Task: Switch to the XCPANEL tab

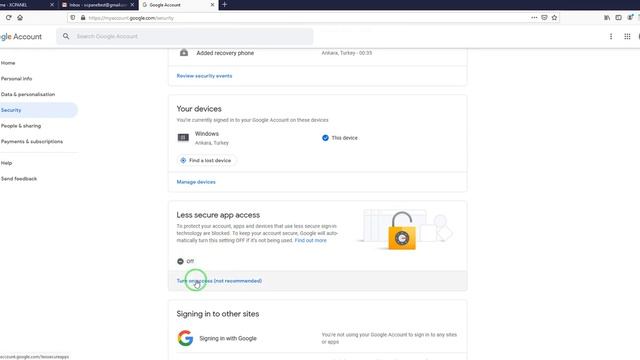Action: (x=24, y=5)
